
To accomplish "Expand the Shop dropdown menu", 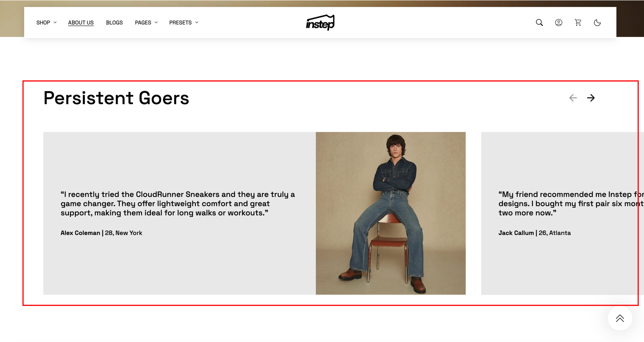I will pos(47,23).
